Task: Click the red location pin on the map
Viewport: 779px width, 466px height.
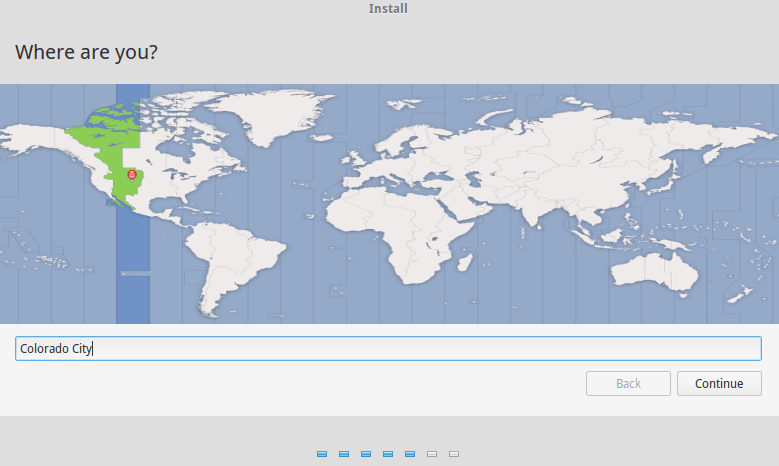Action: coord(131,174)
